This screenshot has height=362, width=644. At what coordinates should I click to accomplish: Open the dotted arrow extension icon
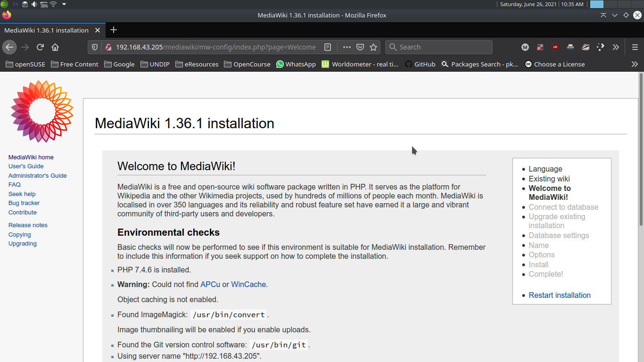point(601,47)
